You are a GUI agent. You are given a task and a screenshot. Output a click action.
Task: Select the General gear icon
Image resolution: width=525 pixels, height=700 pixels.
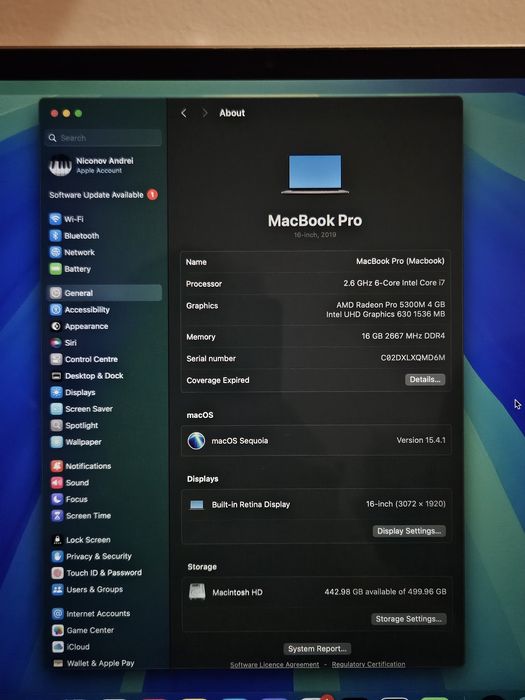pyautogui.click(x=56, y=293)
